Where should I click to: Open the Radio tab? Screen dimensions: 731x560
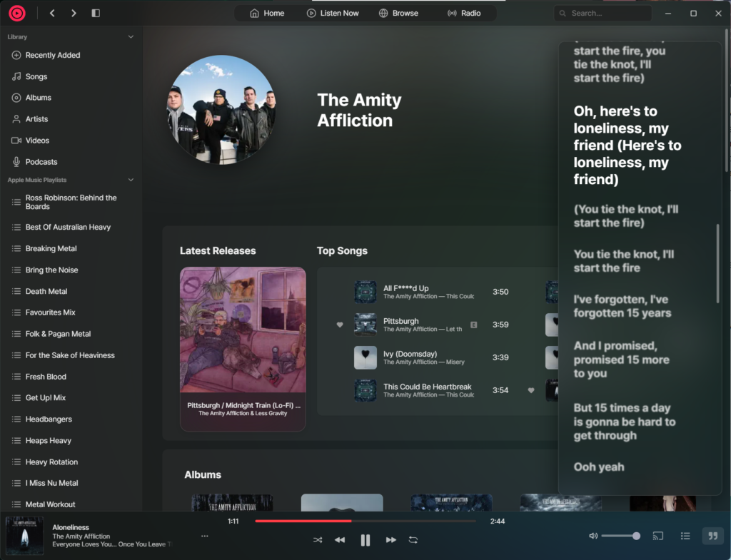463,13
